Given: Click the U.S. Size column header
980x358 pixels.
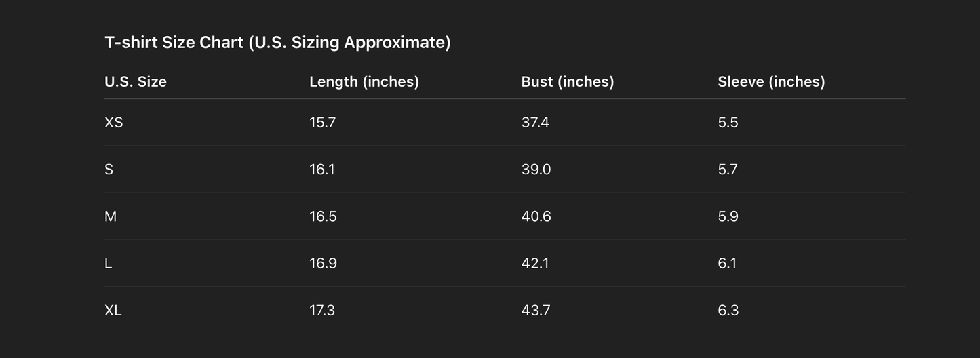Looking at the screenshot, I should pos(135,82).
